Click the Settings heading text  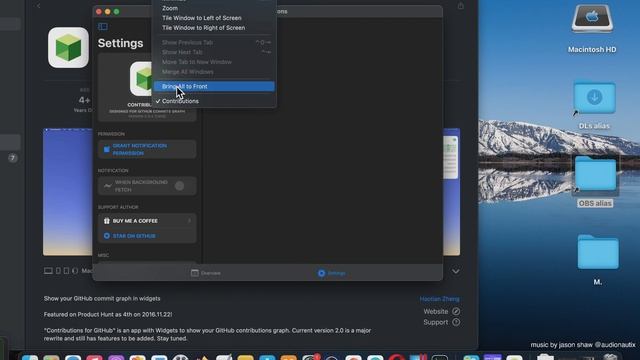(x=120, y=43)
